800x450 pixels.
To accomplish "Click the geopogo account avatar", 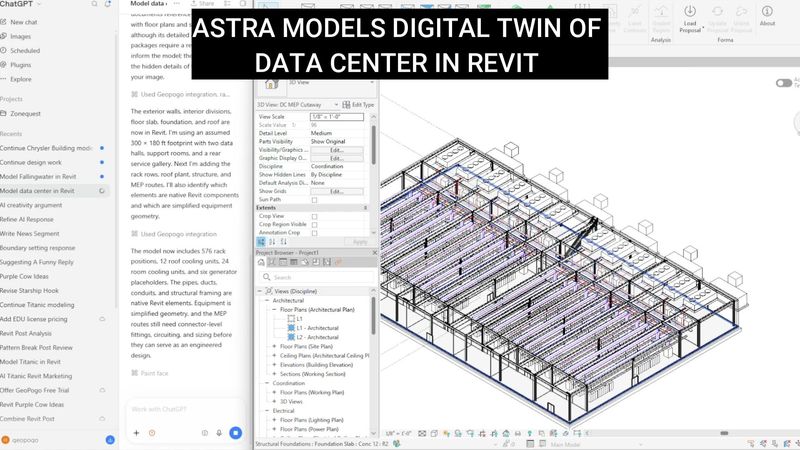I will tap(6, 440).
